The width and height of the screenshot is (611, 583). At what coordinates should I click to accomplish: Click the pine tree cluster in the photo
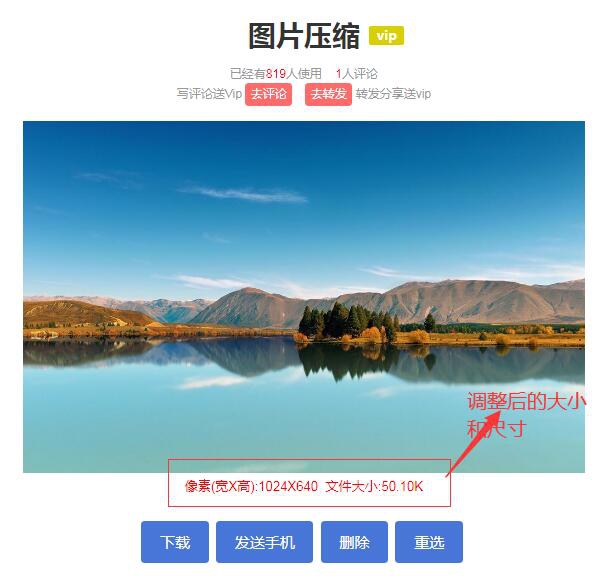pyautogui.click(x=347, y=322)
